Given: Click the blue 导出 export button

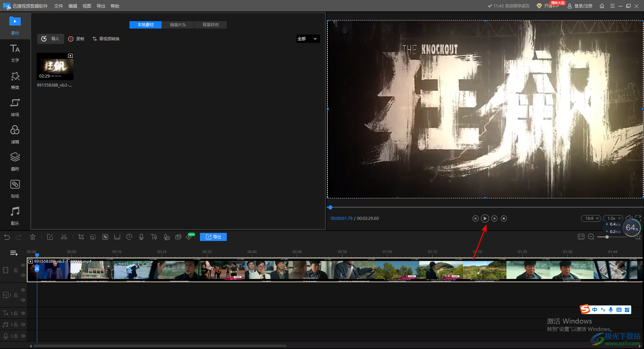Looking at the screenshot, I should 213,237.
